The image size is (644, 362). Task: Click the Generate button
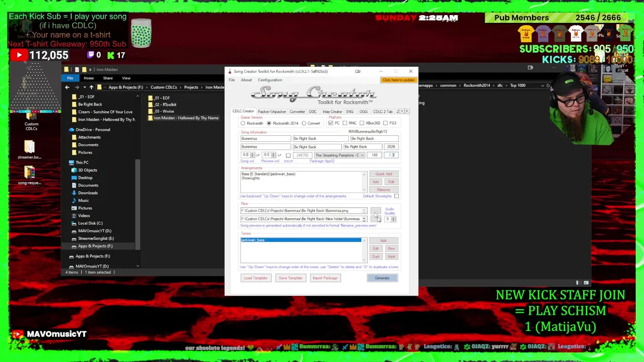(x=382, y=278)
